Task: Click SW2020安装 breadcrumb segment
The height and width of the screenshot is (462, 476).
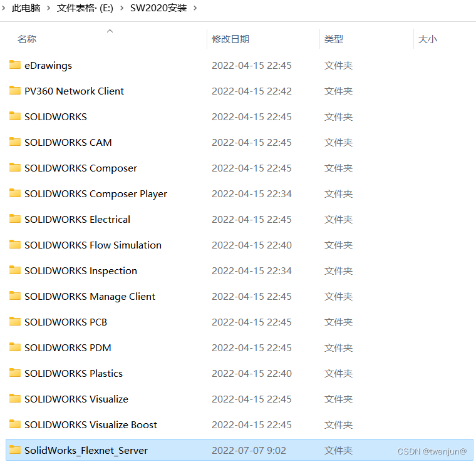Action: (158, 8)
